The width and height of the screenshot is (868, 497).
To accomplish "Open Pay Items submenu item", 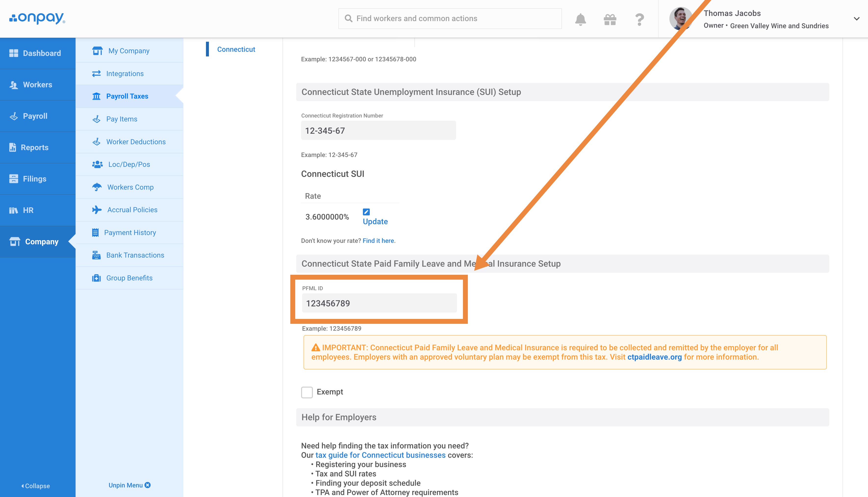I will click(129, 119).
